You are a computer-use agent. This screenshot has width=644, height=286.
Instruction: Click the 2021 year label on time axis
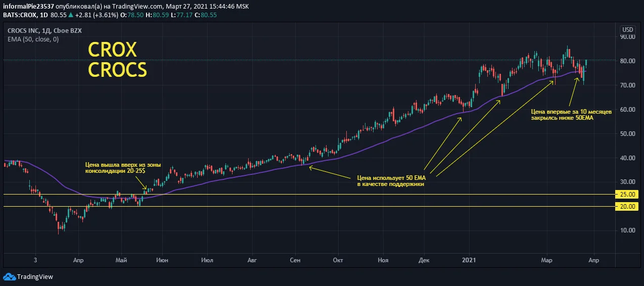470,260
